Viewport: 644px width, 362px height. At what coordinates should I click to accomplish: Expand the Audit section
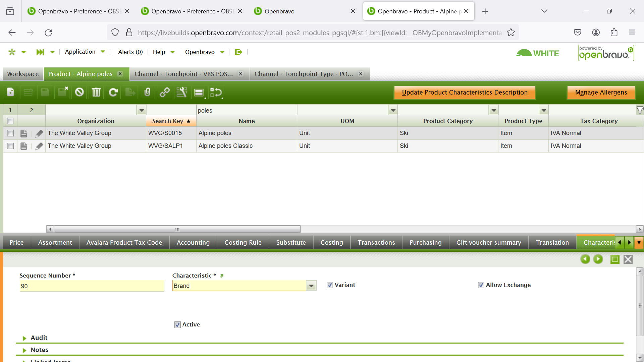click(x=24, y=338)
